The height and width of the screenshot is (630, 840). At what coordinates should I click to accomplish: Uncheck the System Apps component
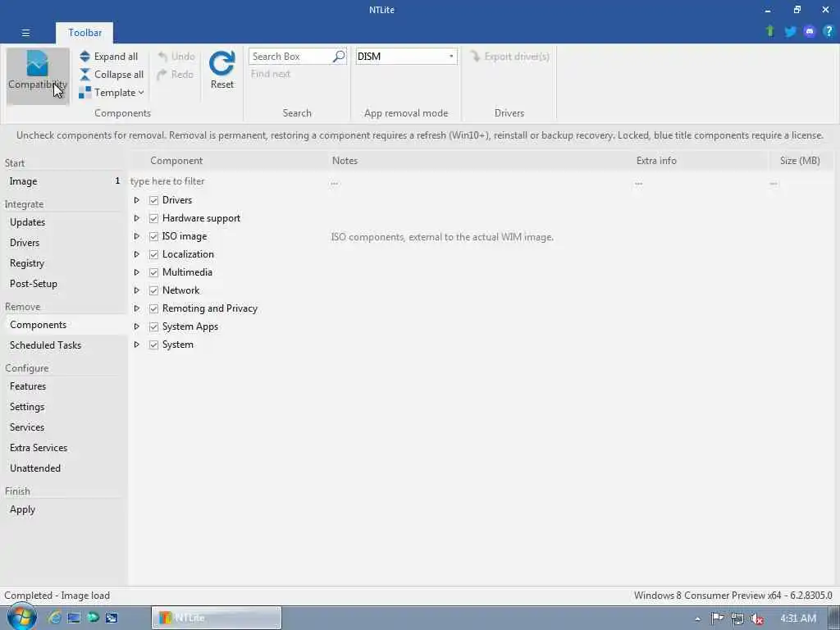coord(153,326)
